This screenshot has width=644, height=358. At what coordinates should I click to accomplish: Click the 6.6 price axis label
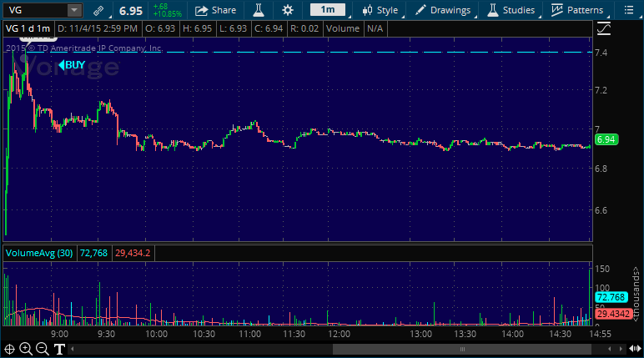click(601, 210)
